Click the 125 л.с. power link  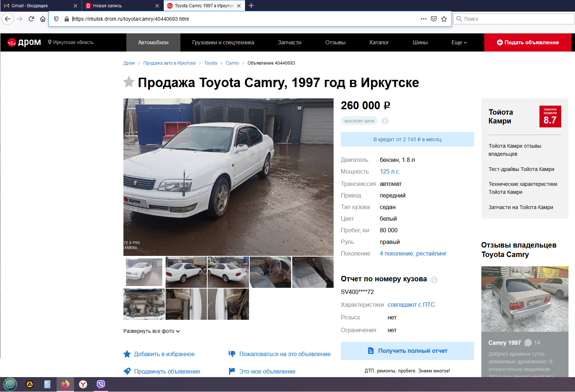click(x=390, y=171)
